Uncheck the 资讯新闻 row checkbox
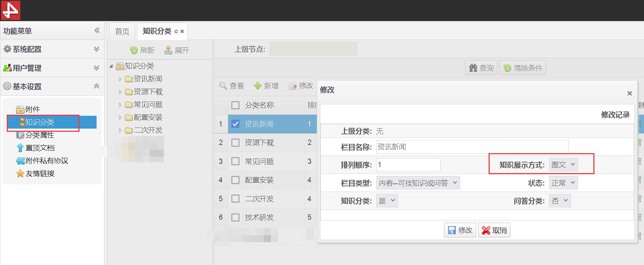The image size is (644, 265). 235,124
